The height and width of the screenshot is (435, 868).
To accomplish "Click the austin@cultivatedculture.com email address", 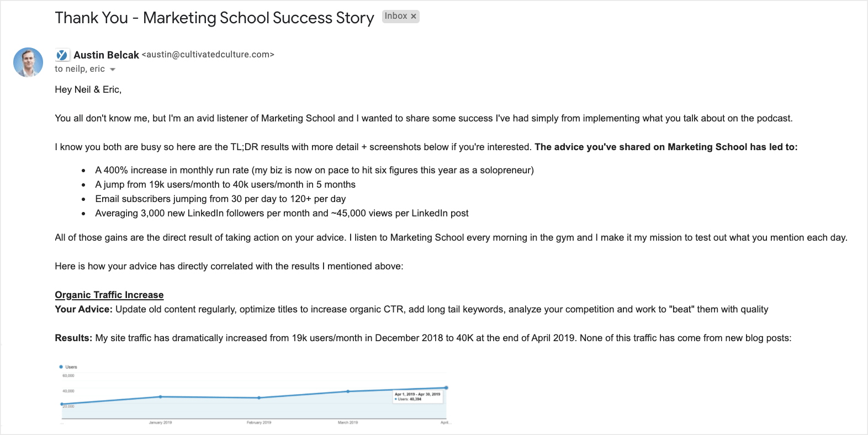I will [x=208, y=55].
